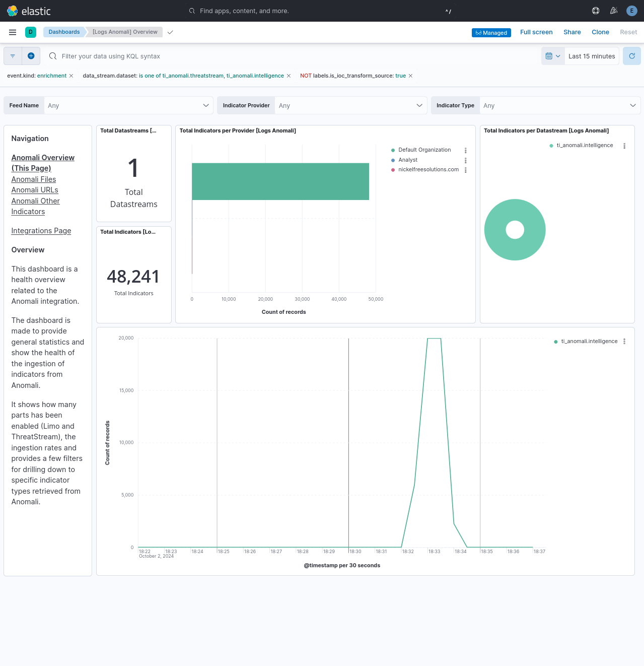Open the user avatar menu
The image size is (644, 666).
[x=631, y=11]
